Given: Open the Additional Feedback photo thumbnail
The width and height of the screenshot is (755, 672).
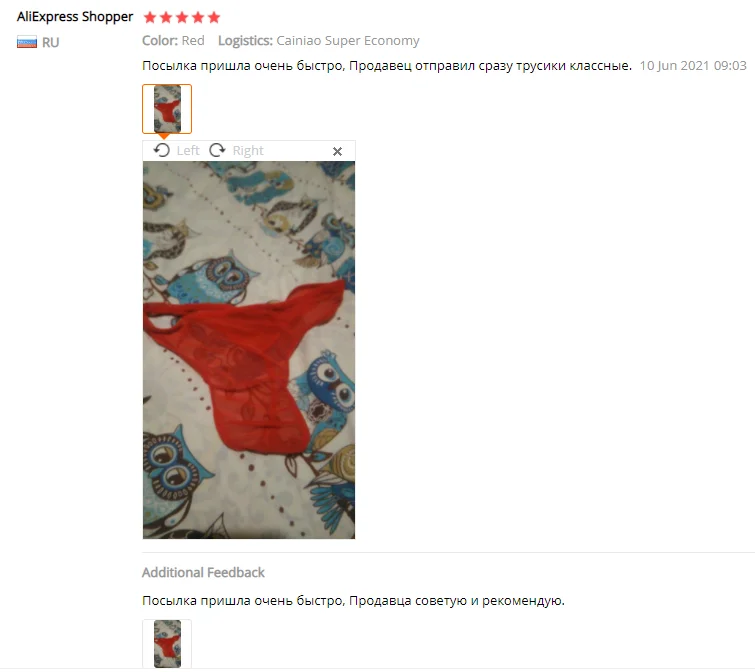Looking at the screenshot, I should 167,644.
